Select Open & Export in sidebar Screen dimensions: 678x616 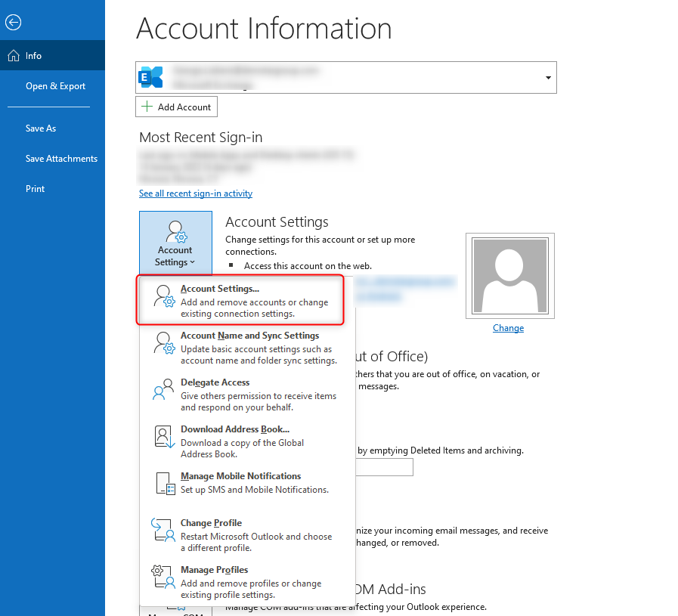55,86
